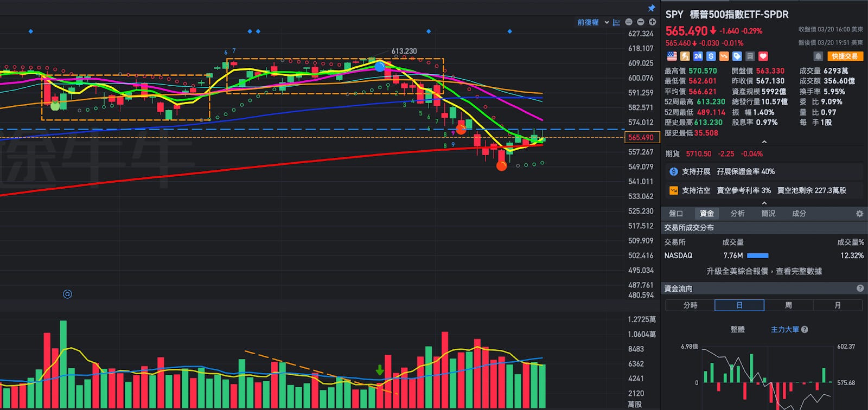Click the blue pin icon above the chart
Screen dimensions: 868x410
(652, 8)
